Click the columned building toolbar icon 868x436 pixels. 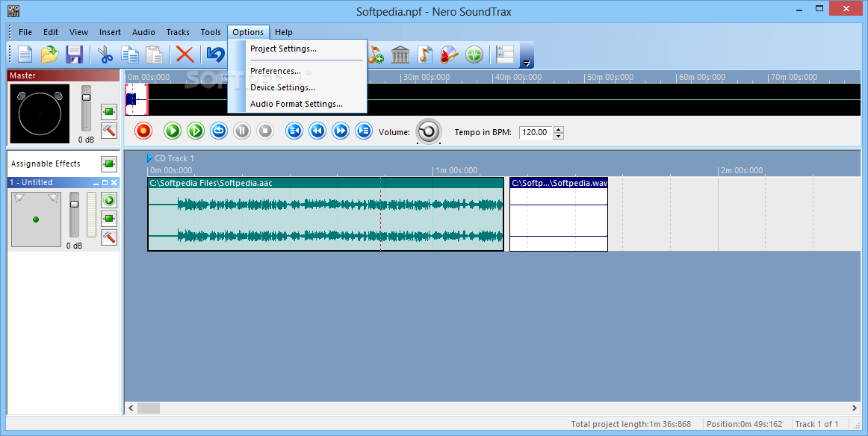(400, 54)
